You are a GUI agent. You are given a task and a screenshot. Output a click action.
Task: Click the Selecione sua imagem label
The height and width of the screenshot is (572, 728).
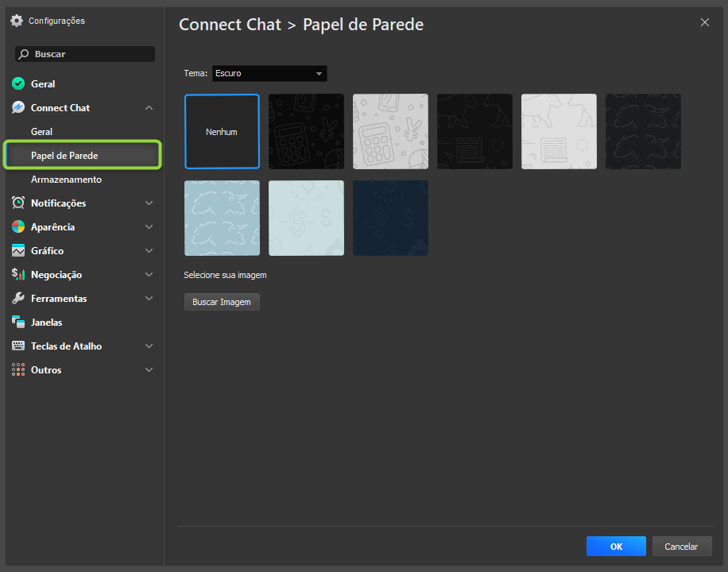coord(225,275)
